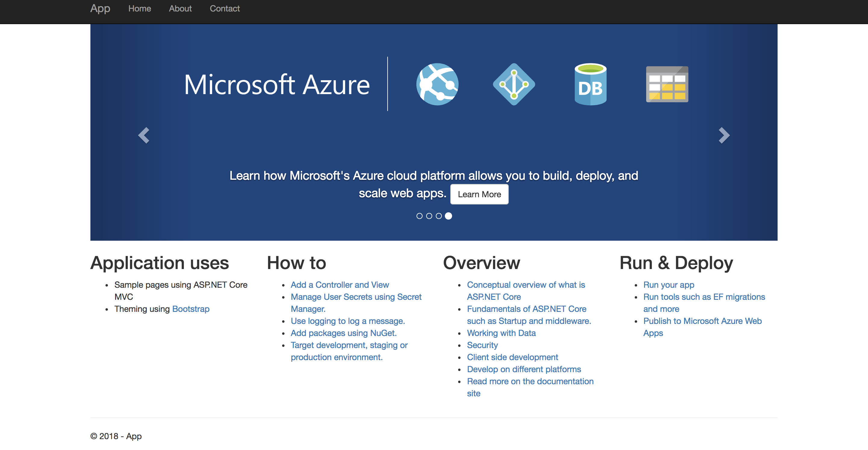Click the Azure Active Directory diamond icon
Viewport: 868px width, 450px height.
(x=514, y=84)
